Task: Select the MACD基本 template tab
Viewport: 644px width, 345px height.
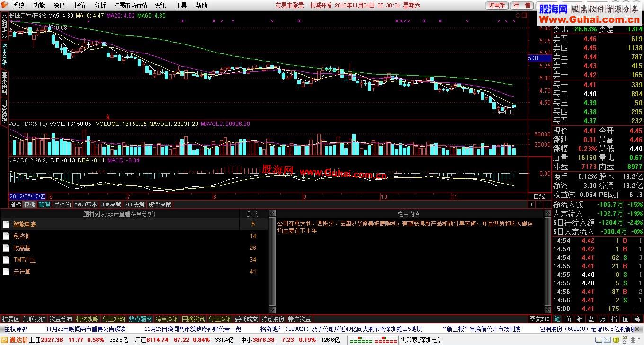Action: tap(86, 204)
